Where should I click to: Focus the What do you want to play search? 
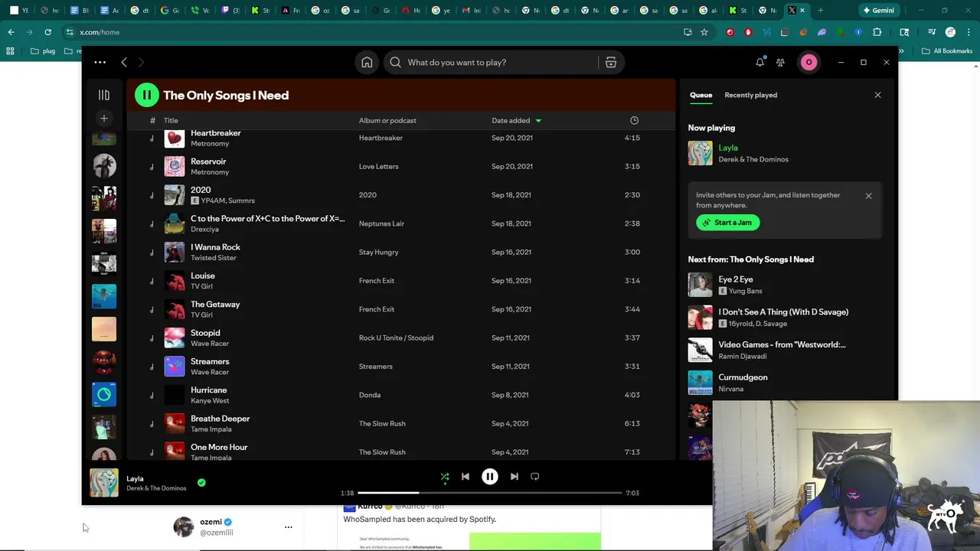pos(492,62)
